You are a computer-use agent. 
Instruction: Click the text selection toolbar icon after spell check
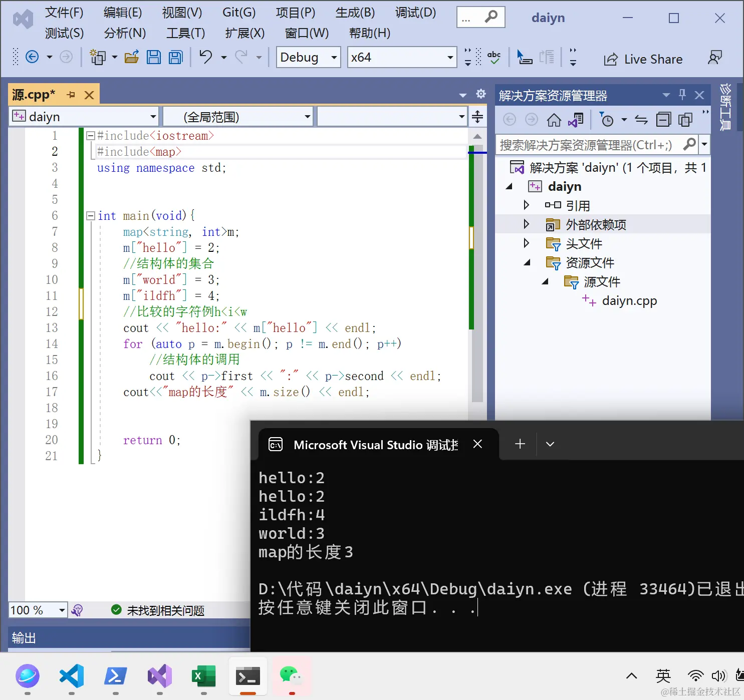[x=524, y=57]
